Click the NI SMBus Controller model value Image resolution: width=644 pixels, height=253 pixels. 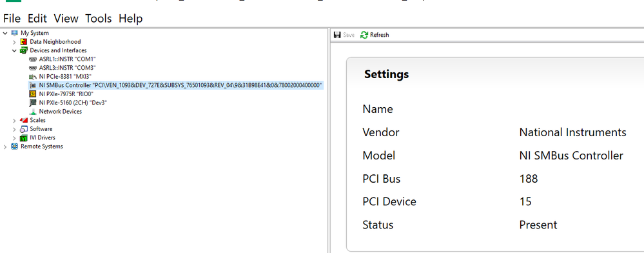571,156
